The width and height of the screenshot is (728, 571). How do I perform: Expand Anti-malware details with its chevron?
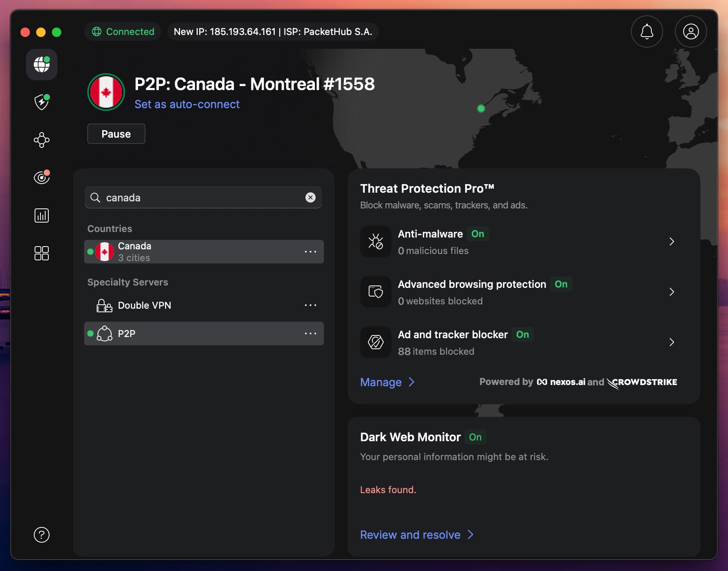pyautogui.click(x=671, y=241)
